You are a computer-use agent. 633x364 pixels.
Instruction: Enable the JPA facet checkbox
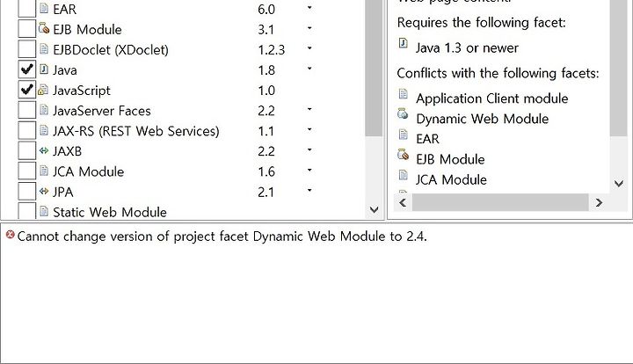tap(27, 192)
